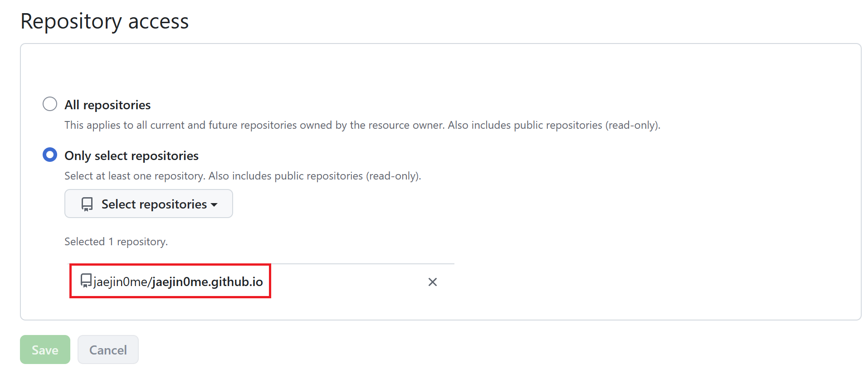This screenshot has width=868, height=369.
Task: Open the Select repositories dropdown
Action: tap(149, 204)
